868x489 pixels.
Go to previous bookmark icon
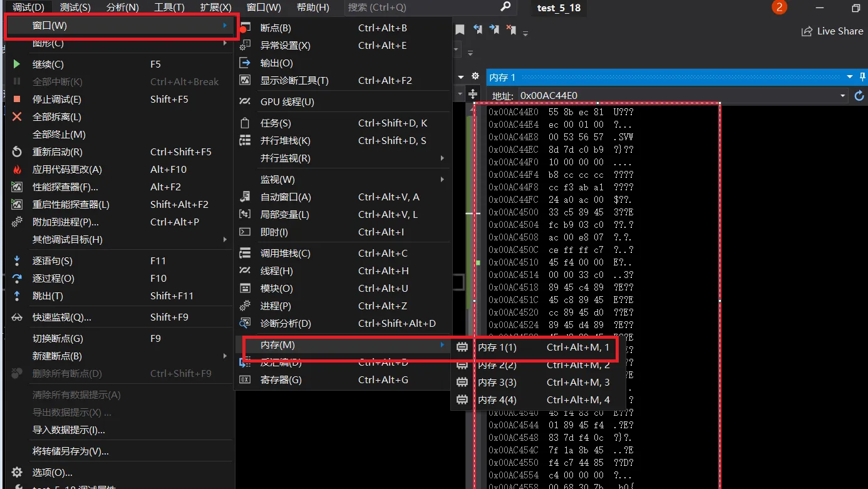click(x=478, y=29)
